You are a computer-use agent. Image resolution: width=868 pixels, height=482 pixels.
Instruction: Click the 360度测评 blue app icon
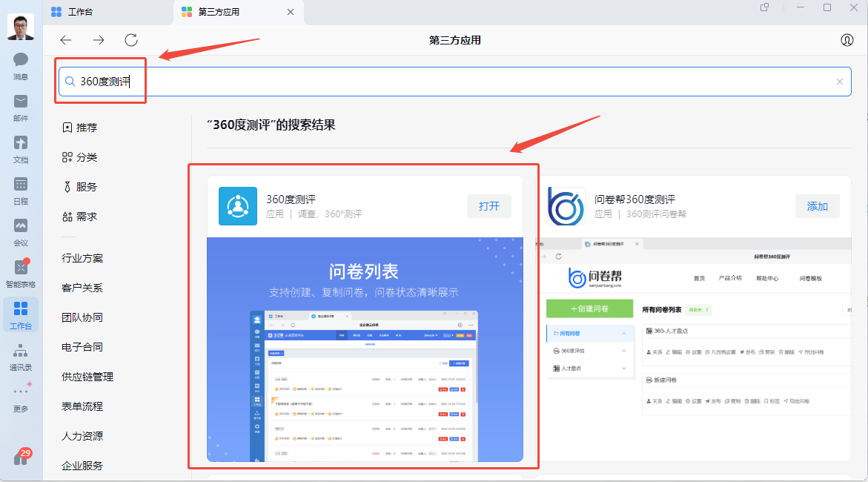click(x=238, y=206)
